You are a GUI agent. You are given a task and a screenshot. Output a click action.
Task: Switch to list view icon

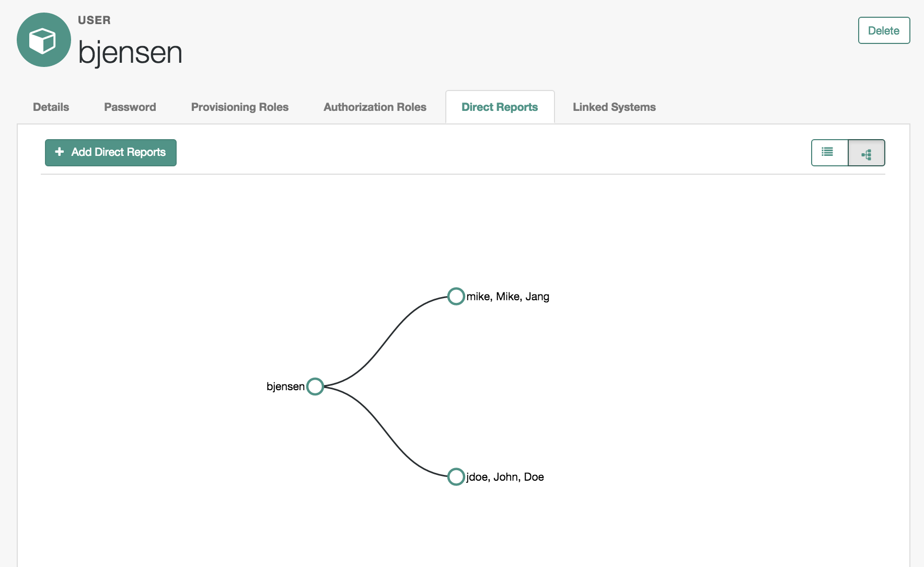click(x=829, y=152)
